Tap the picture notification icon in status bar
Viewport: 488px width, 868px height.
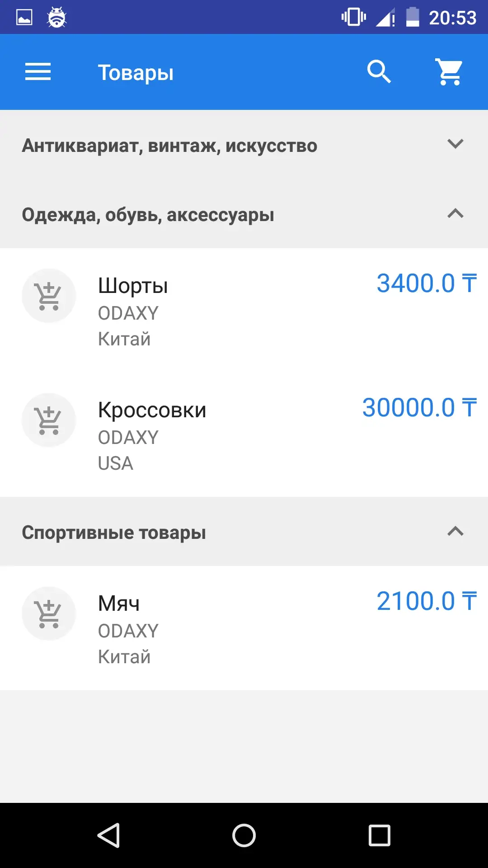24,18
